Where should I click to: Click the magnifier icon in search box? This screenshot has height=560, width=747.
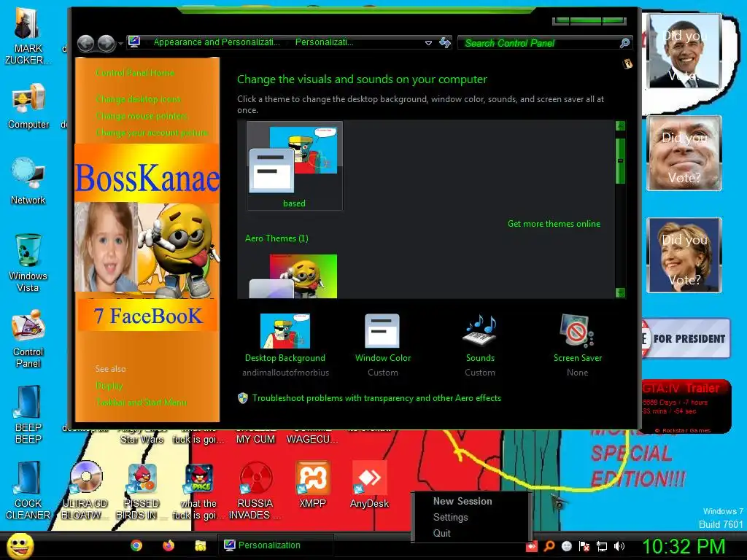click(624, 43)
